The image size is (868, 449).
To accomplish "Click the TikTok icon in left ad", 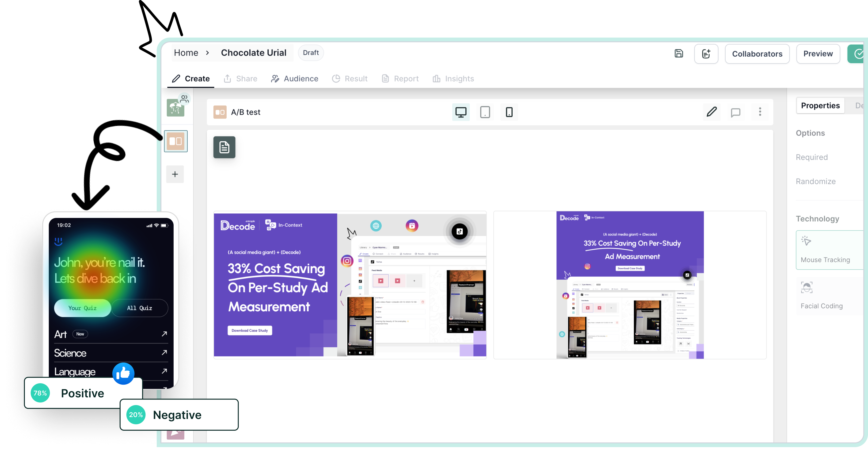I will (x=459, y=231).
